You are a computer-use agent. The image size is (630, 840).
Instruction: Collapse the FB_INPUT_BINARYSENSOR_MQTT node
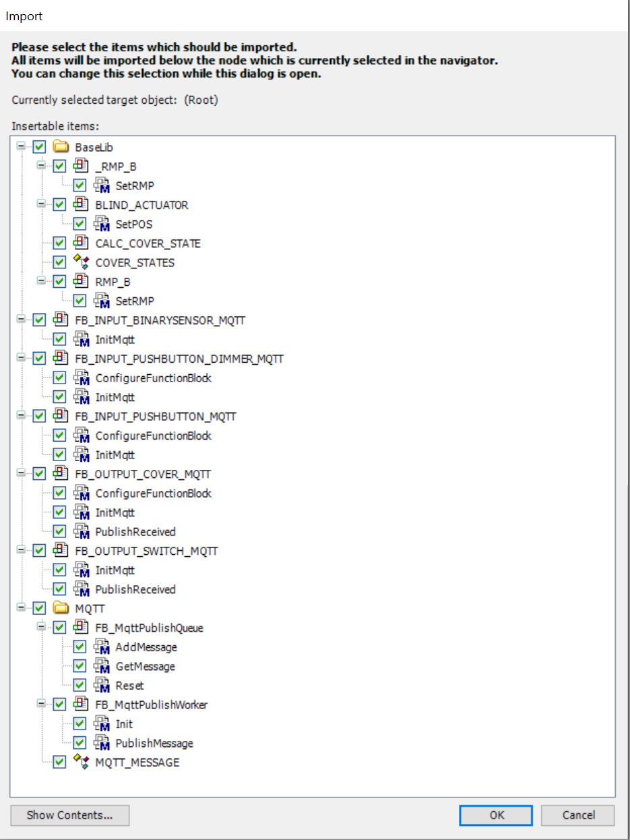click(x=22, y=320)
